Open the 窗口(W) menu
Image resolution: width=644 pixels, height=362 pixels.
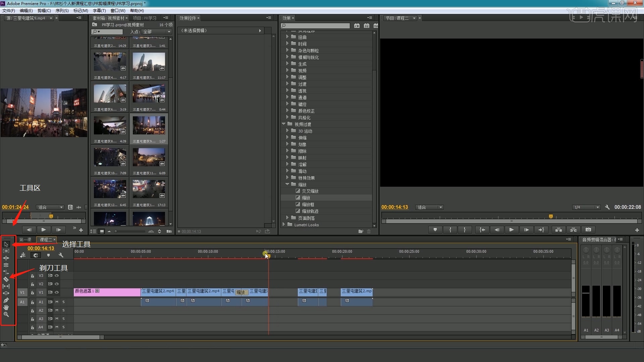(x=118, y=11)
